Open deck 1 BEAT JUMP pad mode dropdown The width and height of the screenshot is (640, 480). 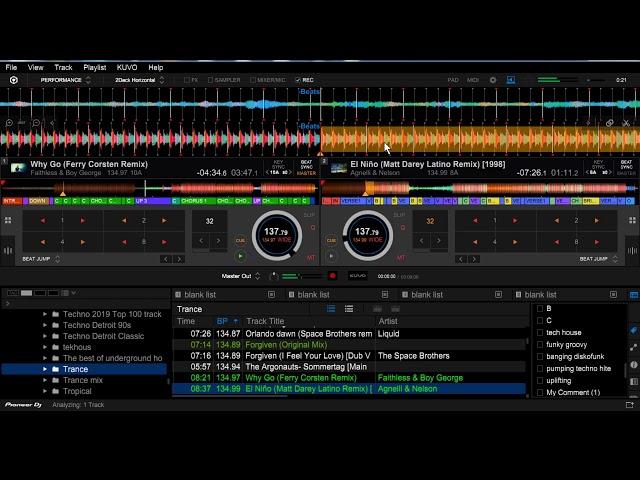click(x=41, y=259)
